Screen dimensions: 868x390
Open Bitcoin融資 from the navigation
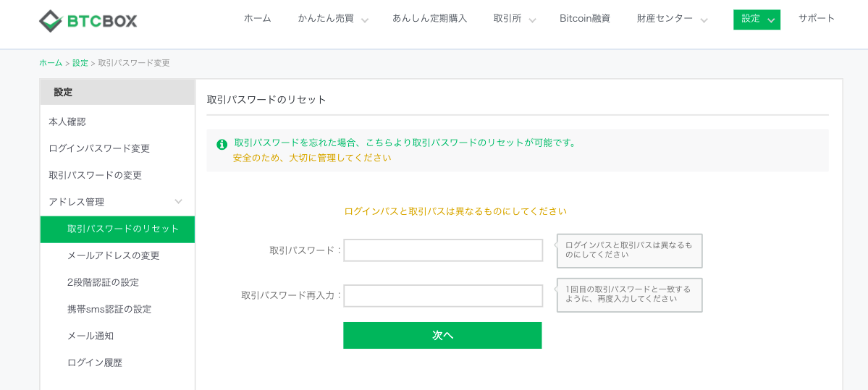[x=585, y=18]
